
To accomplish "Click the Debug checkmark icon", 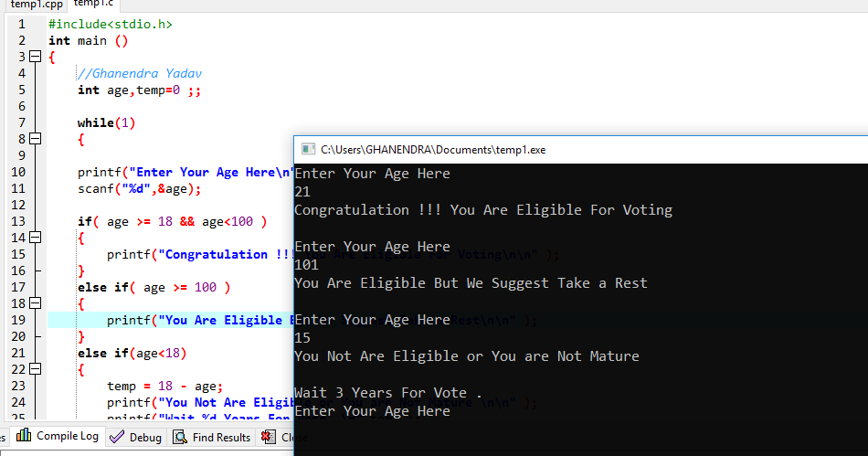I will 117,437.
